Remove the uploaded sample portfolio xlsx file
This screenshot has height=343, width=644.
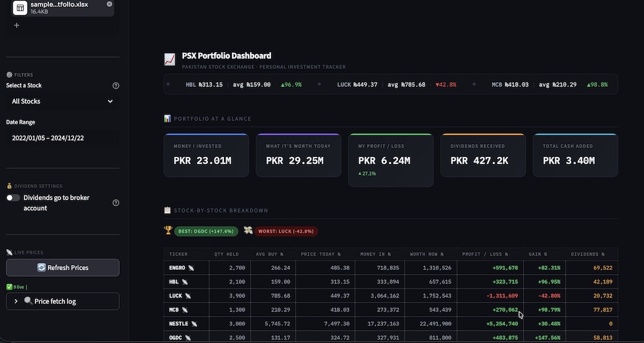click(109, 5)
